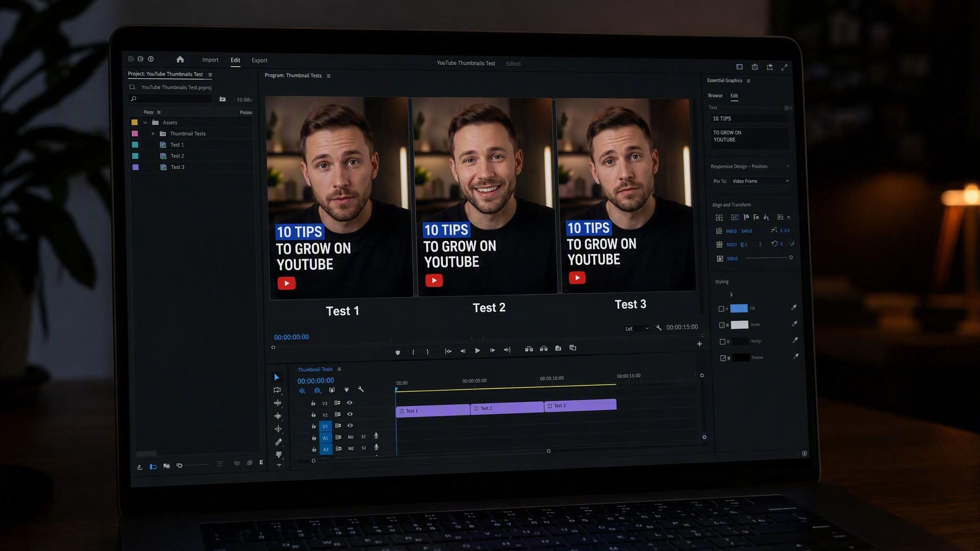Select the Project: YouTube Thumbnails Test tab

pos(166,74)
